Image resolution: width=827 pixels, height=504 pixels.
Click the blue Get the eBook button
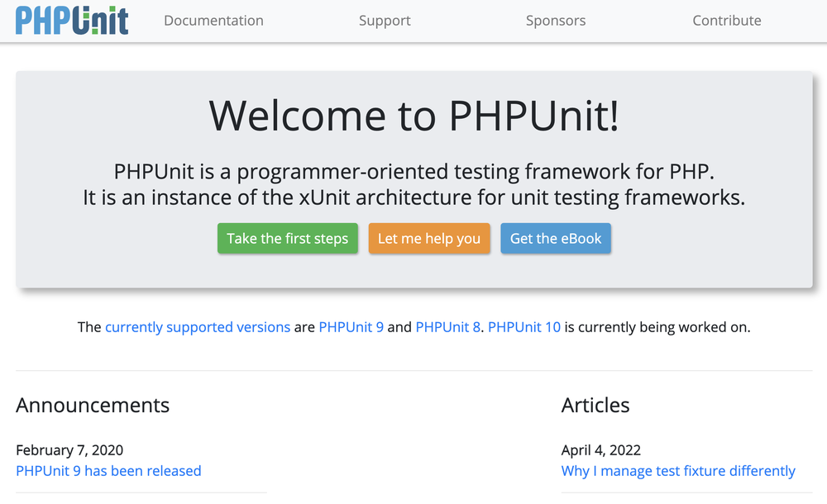(556, 238)
